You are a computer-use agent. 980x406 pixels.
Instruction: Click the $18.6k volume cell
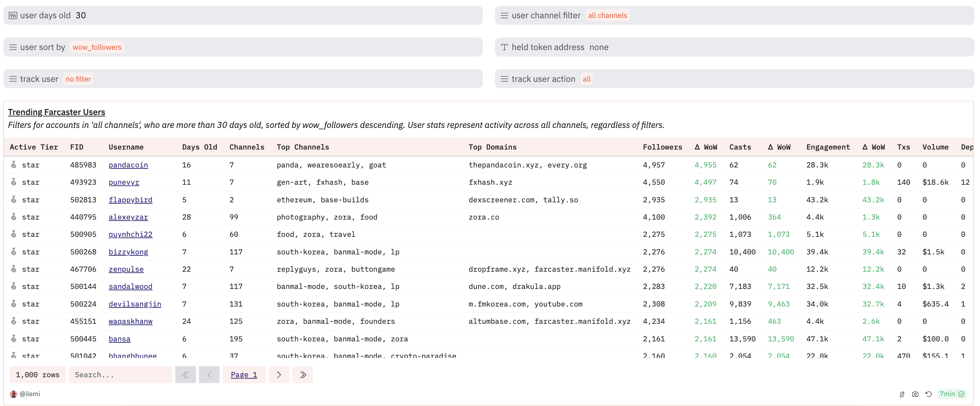coord(935,182)
